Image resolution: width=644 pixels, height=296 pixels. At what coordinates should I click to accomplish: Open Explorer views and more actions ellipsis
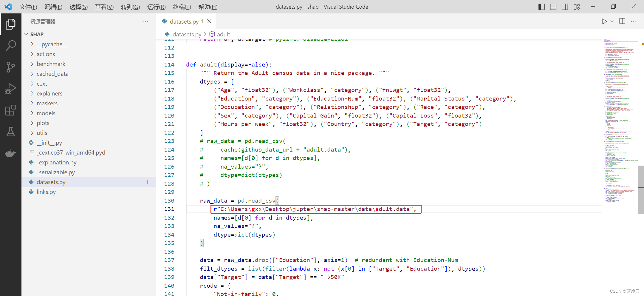pos(145,21)
